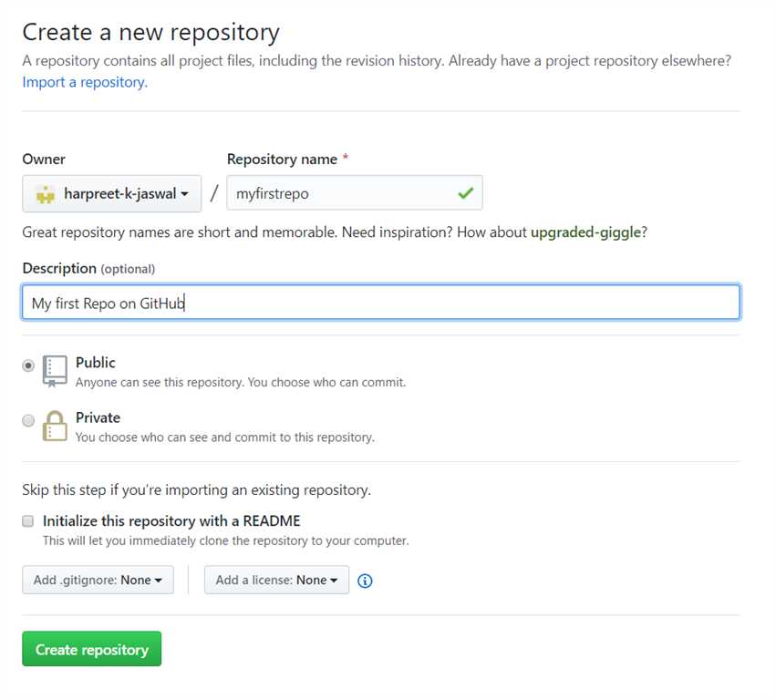Open the Add .gitignore dropdown
Viewport: 776px width, 700px height.
98,580
